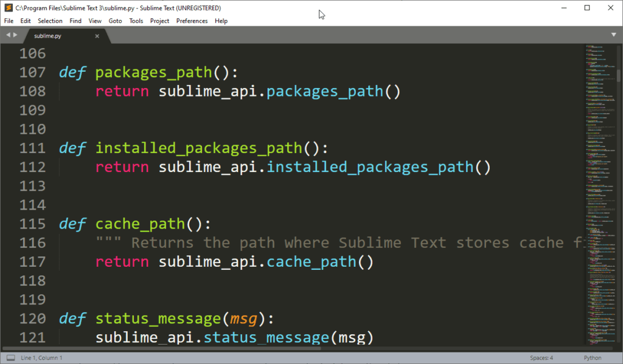Minimize the Sublime Text window
Image resolution: width=623 pixels, height=364 pixels.
564,8
